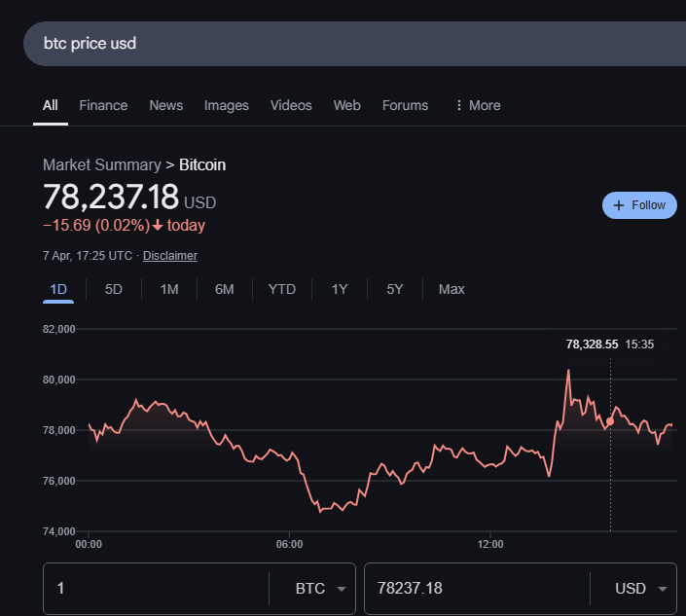Screen dimensions: 686x616
Task: Click the 74,000 axis label
Action: [58, 531]
